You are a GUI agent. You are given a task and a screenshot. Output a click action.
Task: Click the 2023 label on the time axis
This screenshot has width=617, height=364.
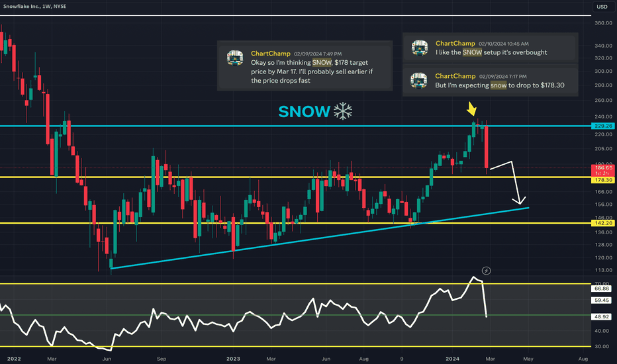233,359
